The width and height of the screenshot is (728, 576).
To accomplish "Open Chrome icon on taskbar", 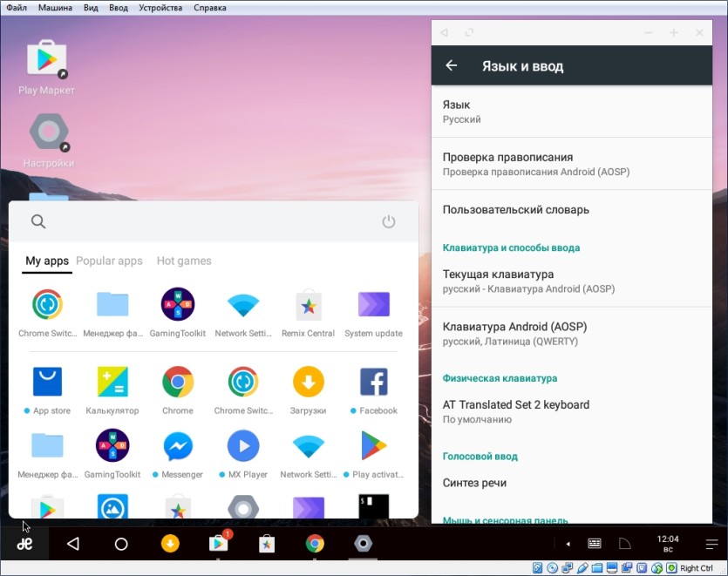I will pos(315,544).
